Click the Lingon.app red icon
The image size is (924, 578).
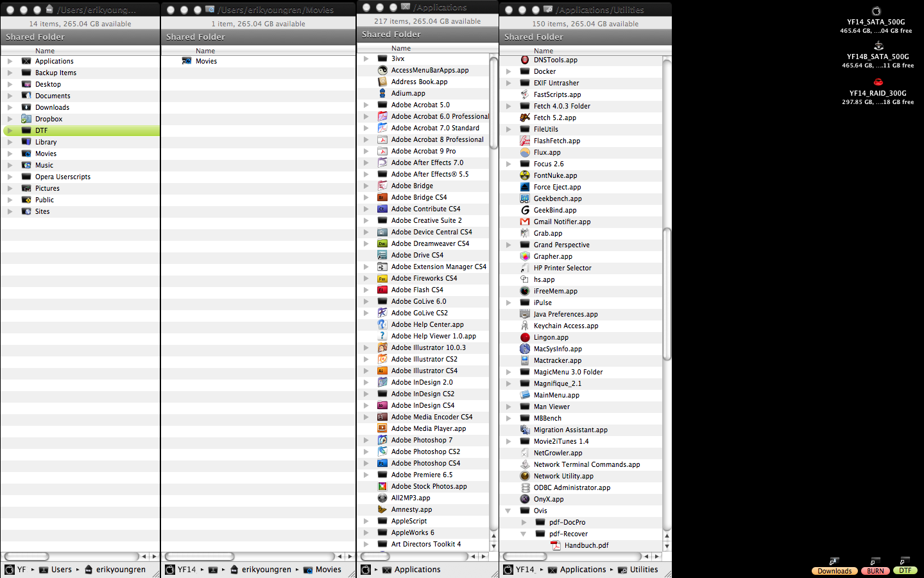point(525,337)
